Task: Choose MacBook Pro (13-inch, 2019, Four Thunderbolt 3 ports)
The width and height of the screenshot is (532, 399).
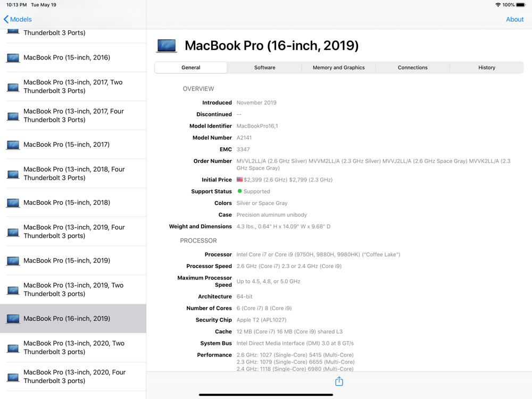Action: click(73, 232)
